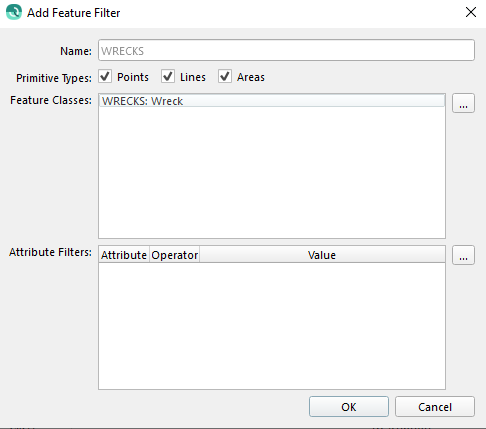Click the Value column header
The width and height of the screenshot is (486, 429).
(322, 255)
